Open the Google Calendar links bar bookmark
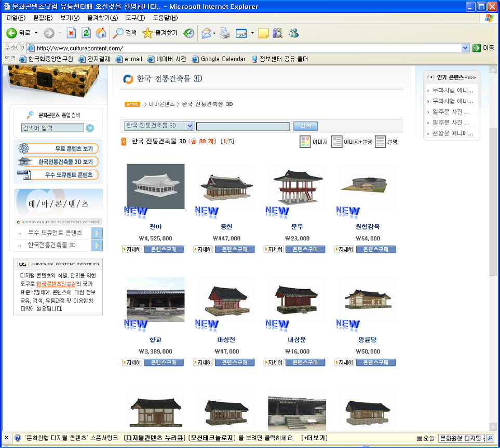Viewport: 500px width, 448px height. (x=219, y=59)
